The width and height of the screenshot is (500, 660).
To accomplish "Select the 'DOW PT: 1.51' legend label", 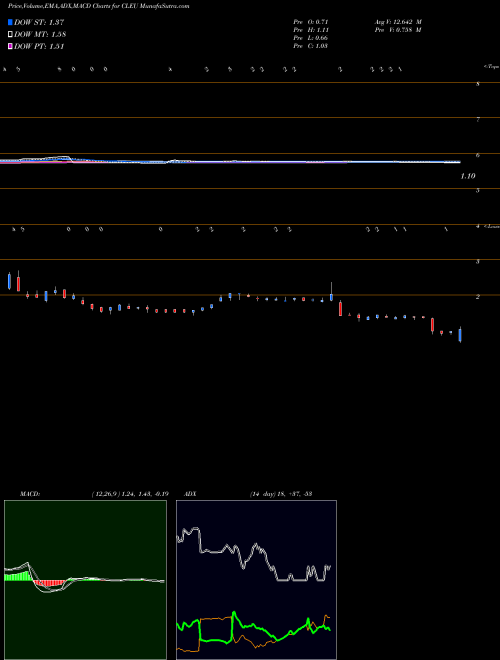I will point(39,47).
